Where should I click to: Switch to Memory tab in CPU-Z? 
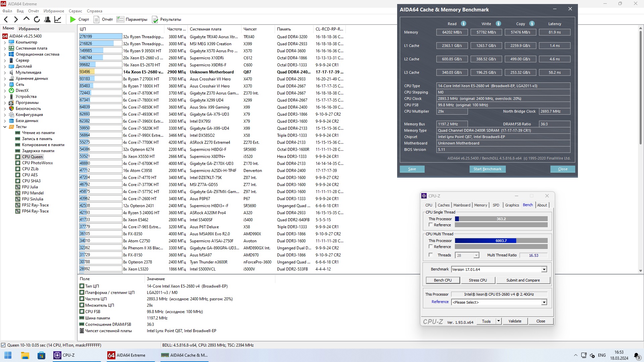(x=480, y=205)
